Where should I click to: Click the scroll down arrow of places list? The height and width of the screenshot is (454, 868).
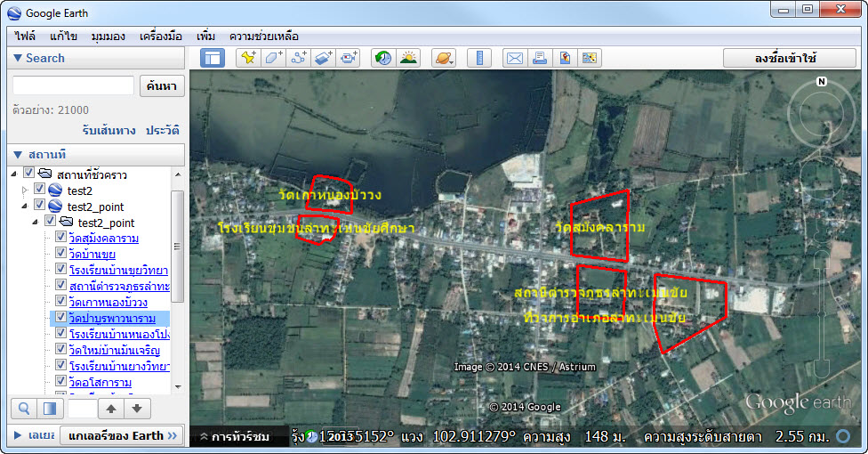[x=178, y=386]
